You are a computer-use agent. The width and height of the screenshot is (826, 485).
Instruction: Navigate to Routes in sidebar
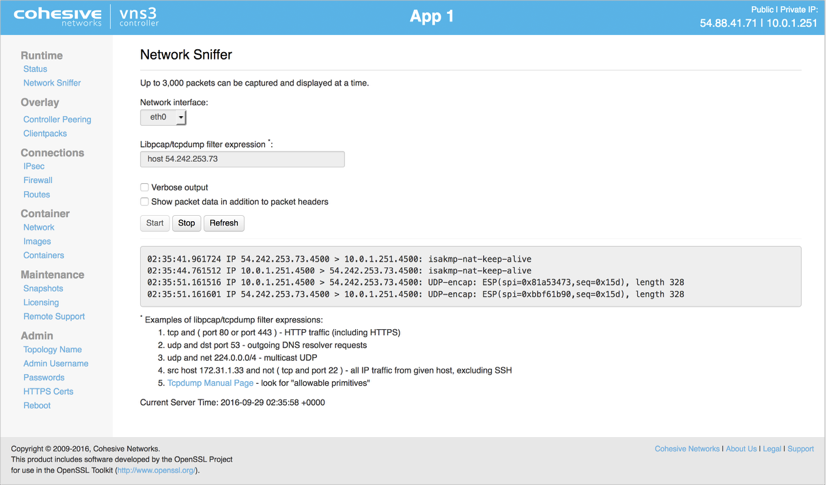pyautogui.click(x=36, y=194)
